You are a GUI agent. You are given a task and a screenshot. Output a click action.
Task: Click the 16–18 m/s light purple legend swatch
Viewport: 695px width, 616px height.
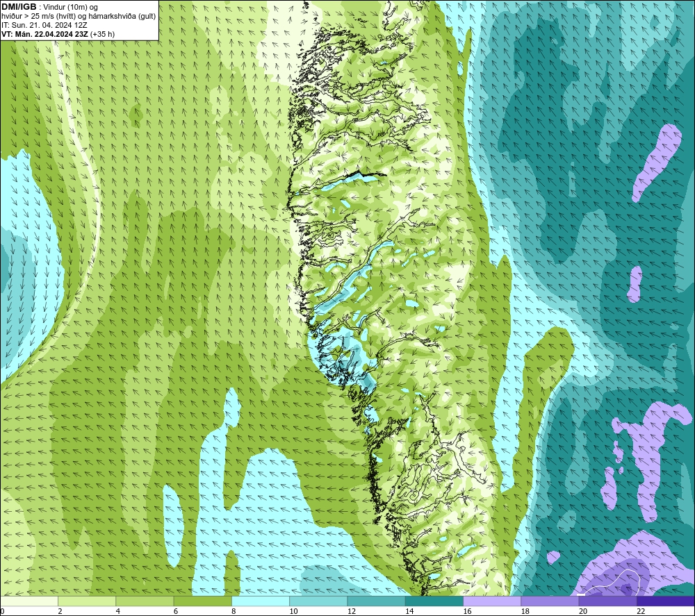(x=492, y=601)
